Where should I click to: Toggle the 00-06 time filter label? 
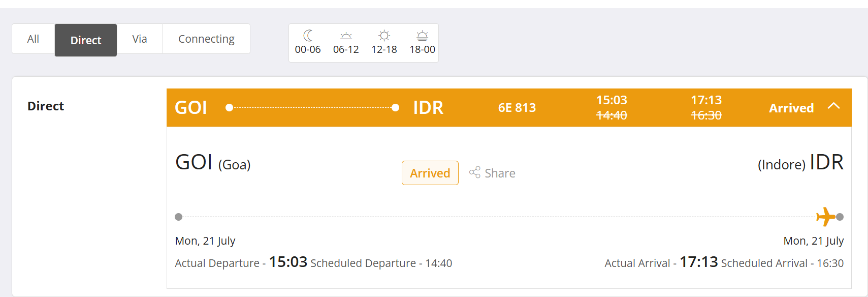coord(308,50)
